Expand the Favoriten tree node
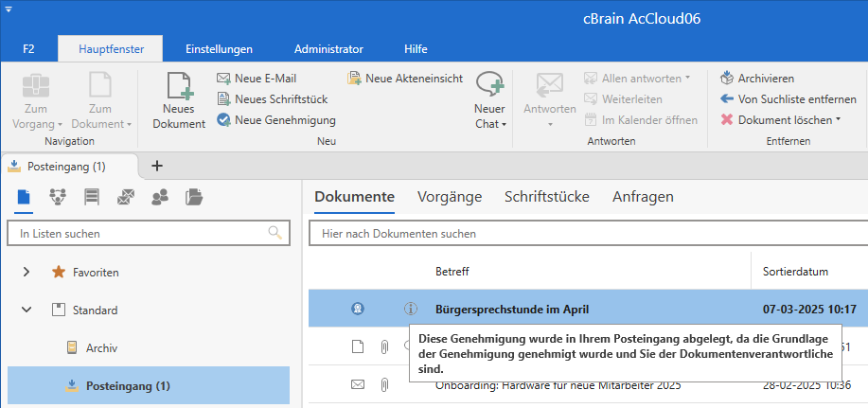The image size is (868, 408). [x=27, y=272]
